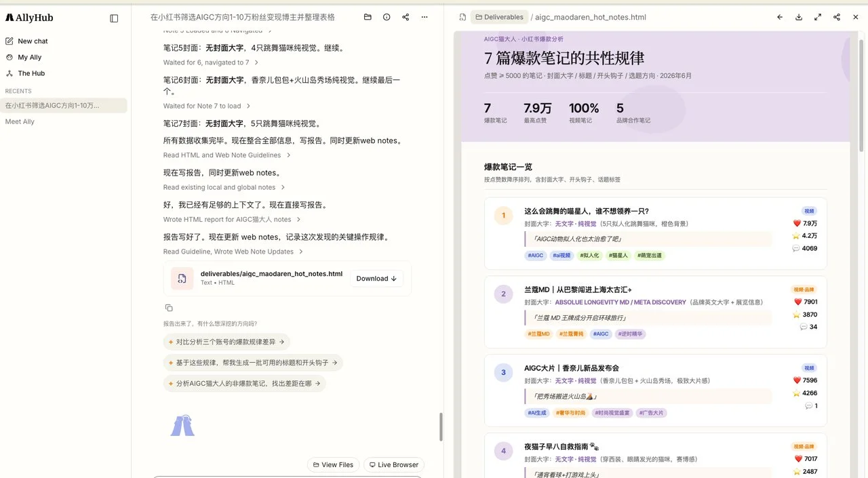Click the report heading 7 篇爆款笔记的共性规律
868x478 pixels.
coord(564,58)
